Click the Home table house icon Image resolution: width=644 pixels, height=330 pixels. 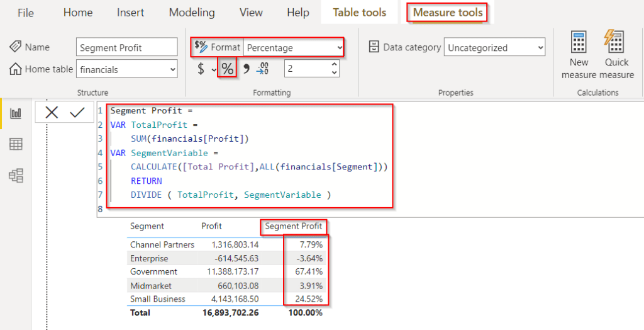[x=15, y=69]
